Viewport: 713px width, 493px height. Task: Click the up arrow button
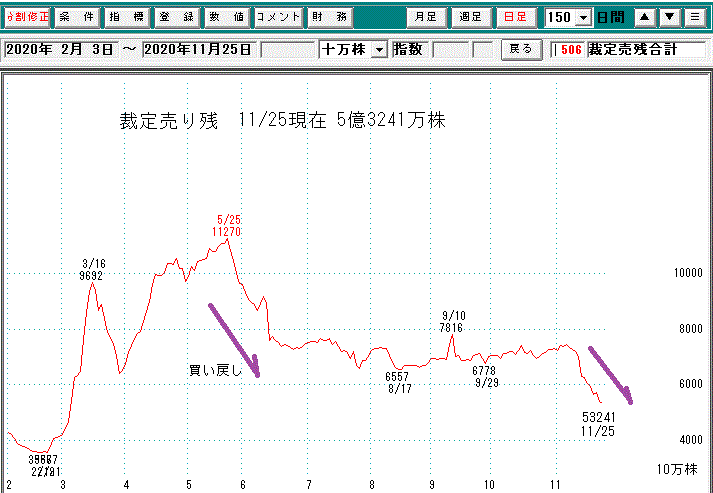[x=644, y=18]
